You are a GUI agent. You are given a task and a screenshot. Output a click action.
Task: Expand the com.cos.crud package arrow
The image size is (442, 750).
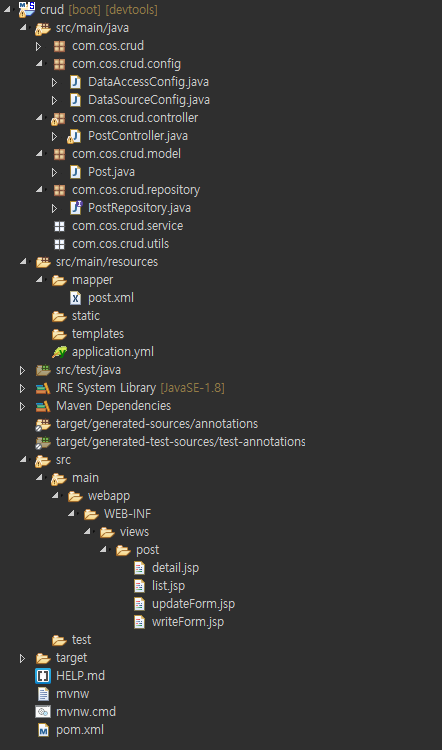(39, 46)
